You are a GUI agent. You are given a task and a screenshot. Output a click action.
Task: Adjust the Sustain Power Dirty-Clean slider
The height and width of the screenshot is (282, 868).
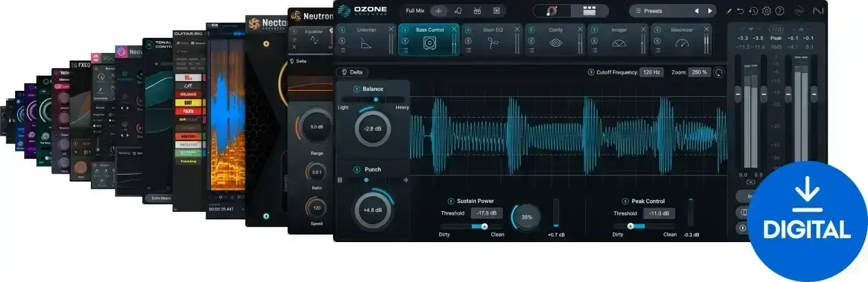(x=472, y=226)
